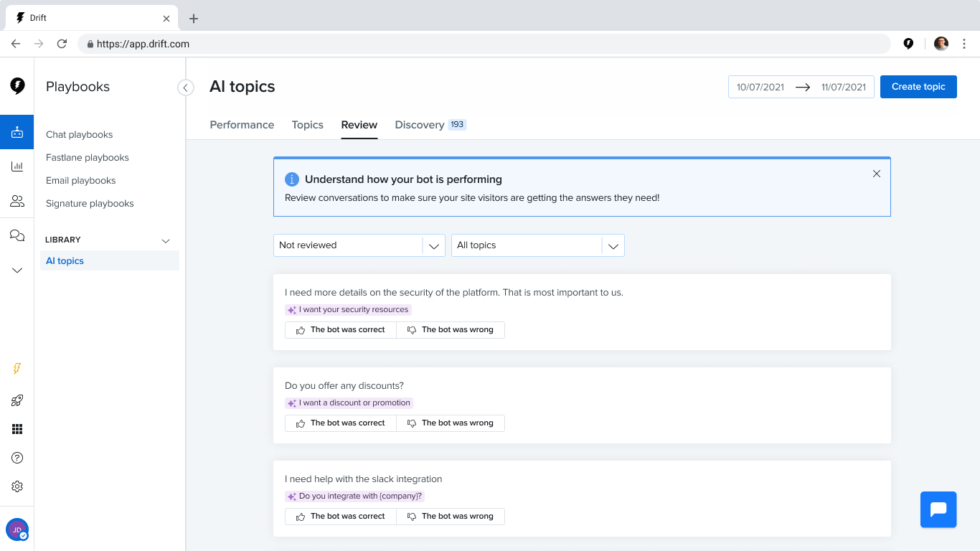Open the All topics filter dropdown
The width and height of the screenshot is (980, 551).
(538, 245)
